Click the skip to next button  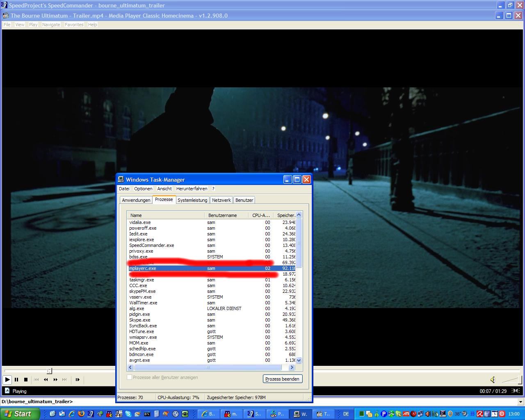pos(64,380)
